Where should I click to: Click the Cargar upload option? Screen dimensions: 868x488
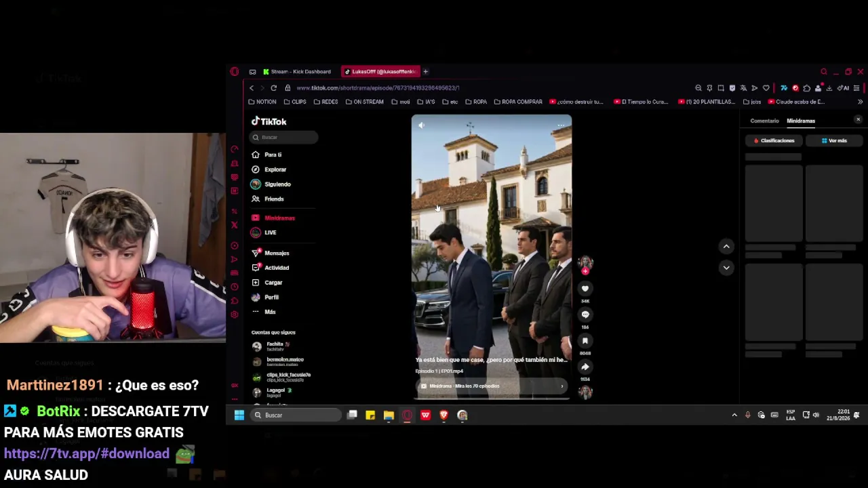267,283
